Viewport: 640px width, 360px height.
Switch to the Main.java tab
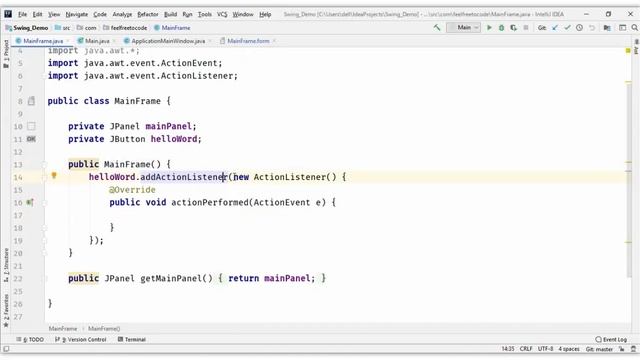tap(97, 41)
